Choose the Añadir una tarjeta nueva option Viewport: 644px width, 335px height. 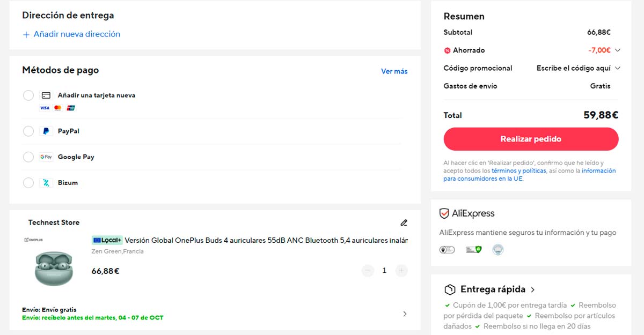[28, 95]
